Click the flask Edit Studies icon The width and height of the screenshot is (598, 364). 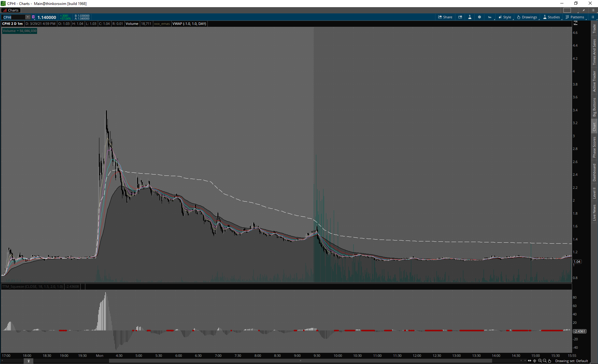point(470,17)
